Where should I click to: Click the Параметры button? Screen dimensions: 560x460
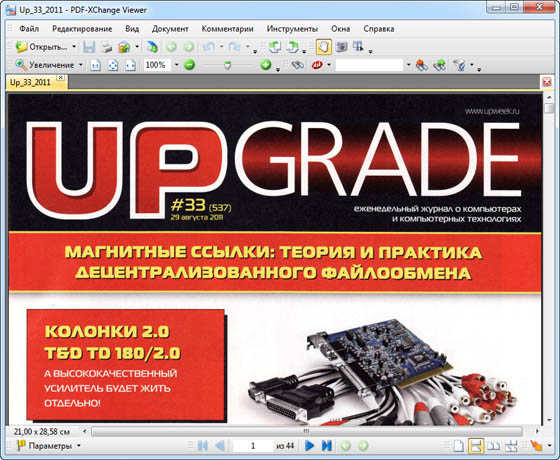45,446
